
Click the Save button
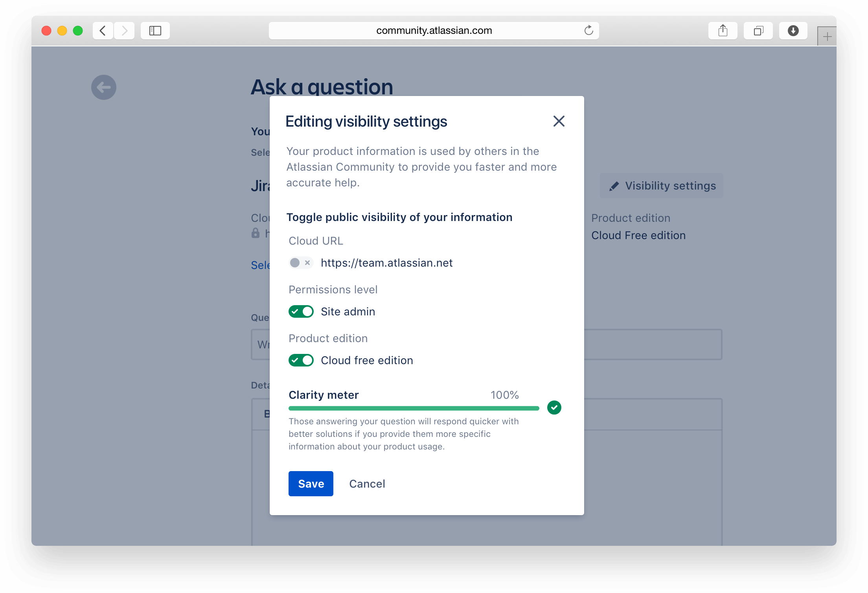click(x=311, y=484)
